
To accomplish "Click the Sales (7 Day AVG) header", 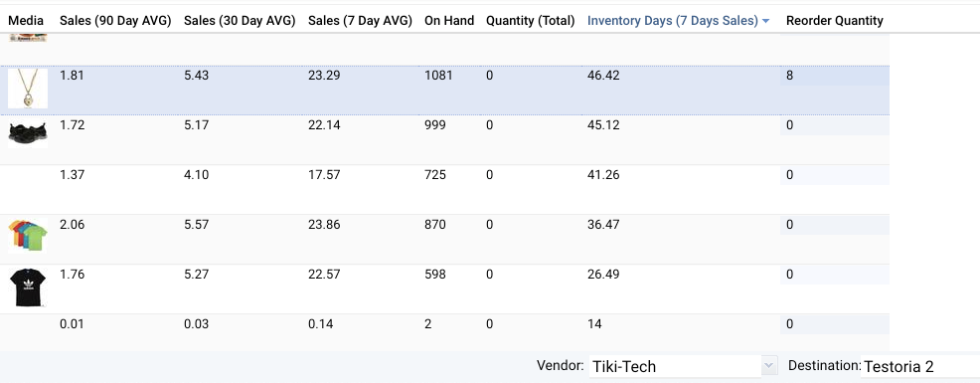I will pos(360,21).
